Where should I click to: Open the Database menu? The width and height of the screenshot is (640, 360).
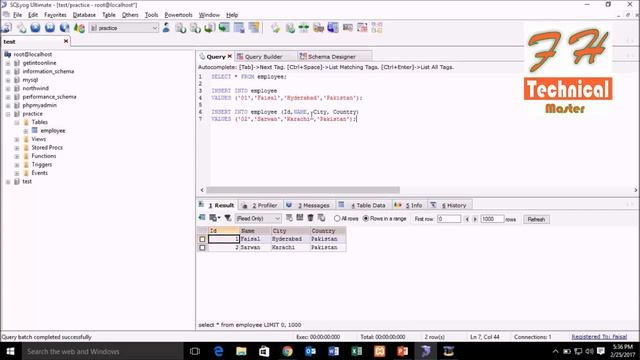[84, 15]
